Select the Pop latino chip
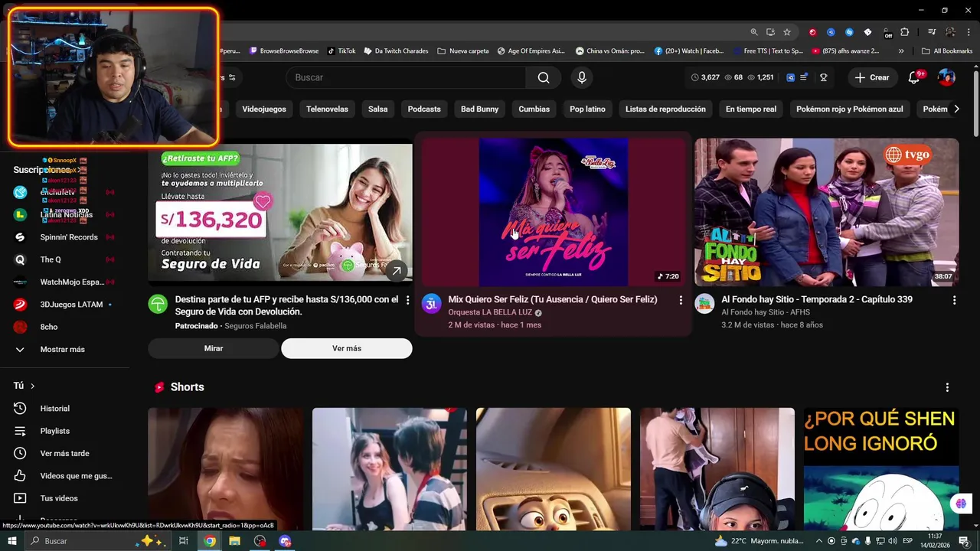Viewport: 980px width, 551px height. pyautogui.click(x=587, y=109)
